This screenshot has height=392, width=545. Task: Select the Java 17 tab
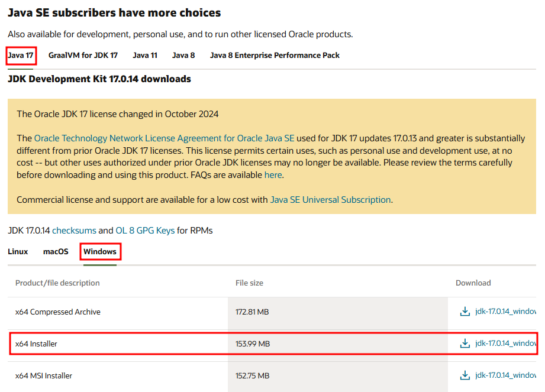click(x=21, y=56)
